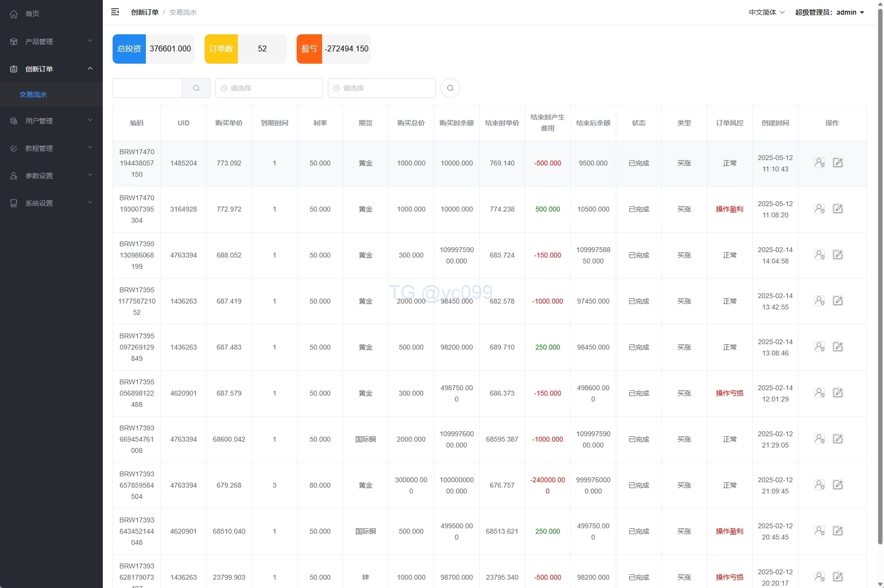Click the edit icon for UID 3164928 row
This screenshot has width=884, height=588.
point(837,209)
